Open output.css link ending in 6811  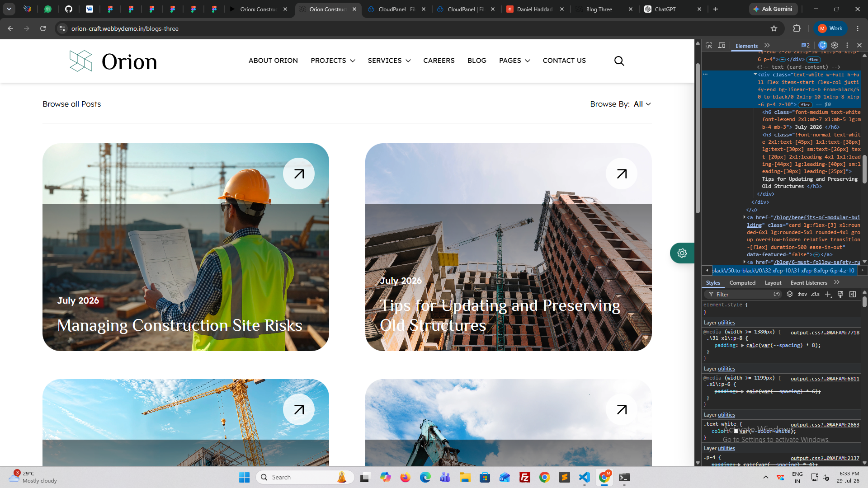click(825, 379)
